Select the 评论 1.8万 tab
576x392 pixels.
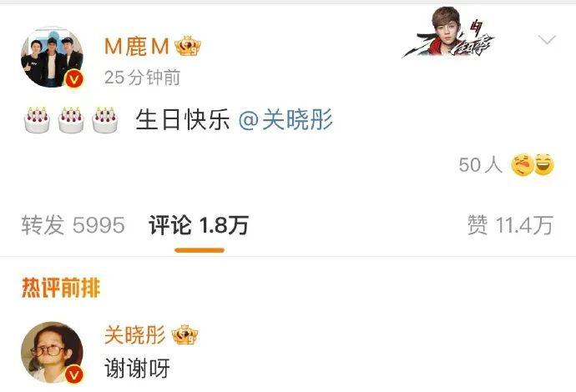click(199, 224)
